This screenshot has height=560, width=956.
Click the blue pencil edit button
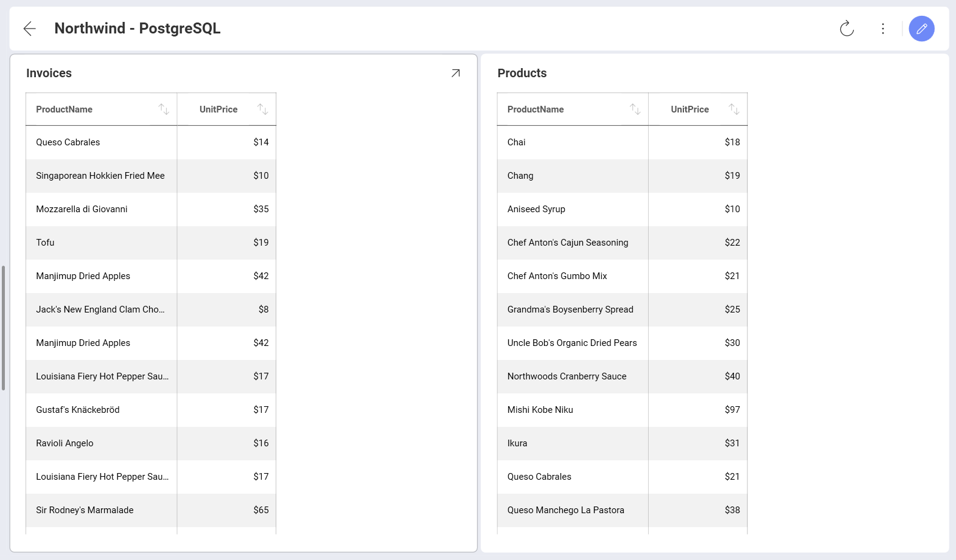(921, 29)
